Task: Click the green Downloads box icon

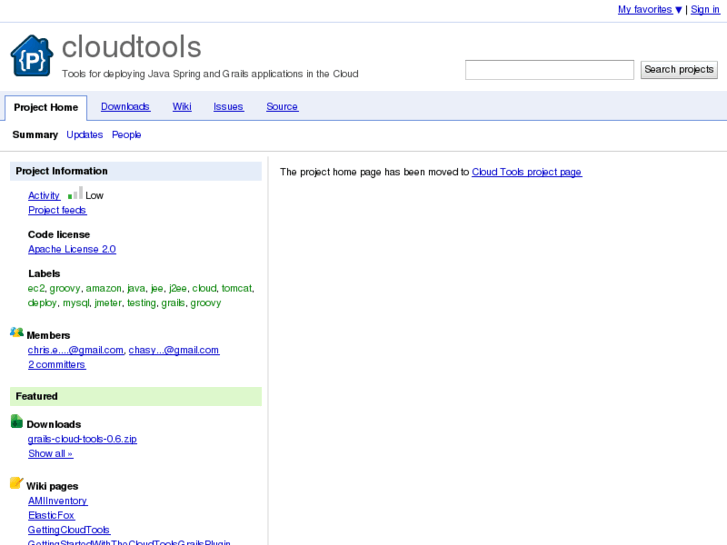Action: [x=17, y=421]
